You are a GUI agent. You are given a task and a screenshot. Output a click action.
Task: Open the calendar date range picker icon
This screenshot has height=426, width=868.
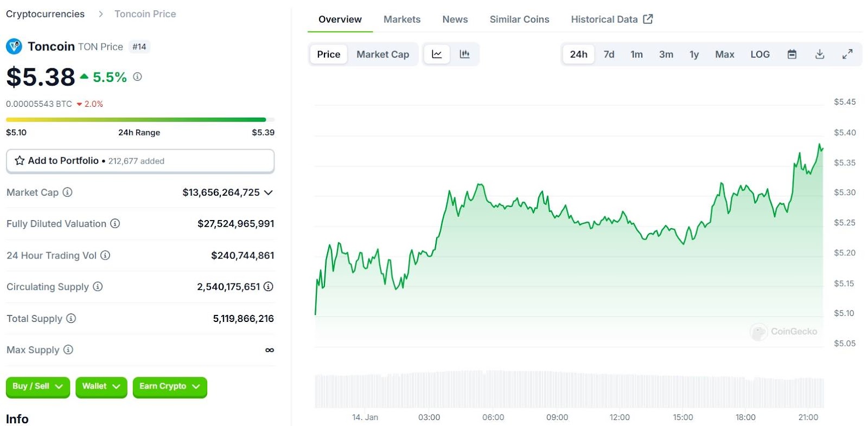pyautogui.click(x=792, y=54)
